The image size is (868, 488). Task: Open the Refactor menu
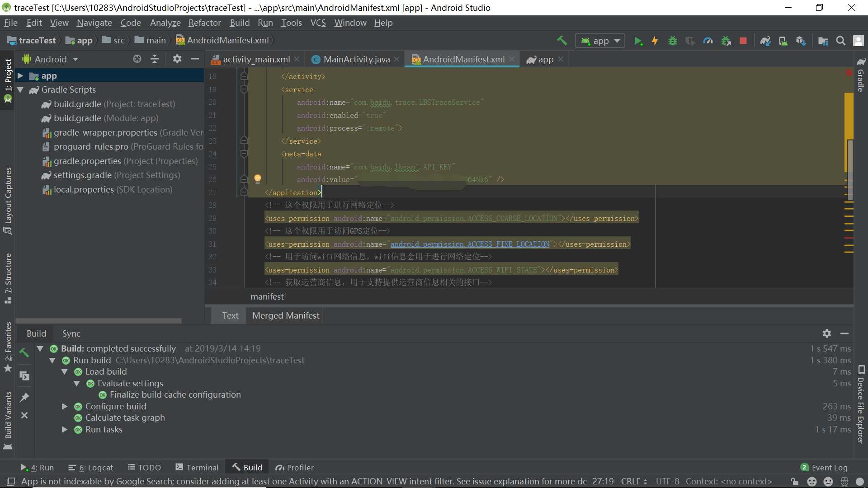pyautogui.click(x=204, y=23)
